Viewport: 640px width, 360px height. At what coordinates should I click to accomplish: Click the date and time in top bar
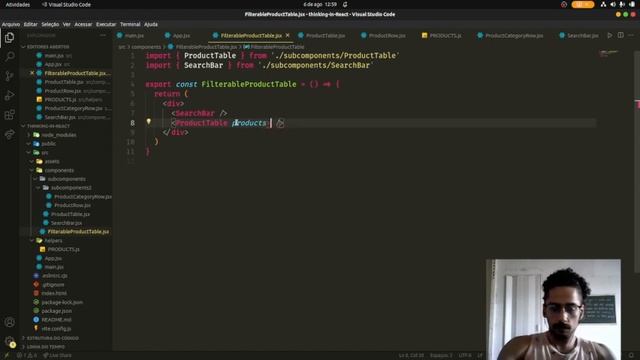tap(320, 4)
